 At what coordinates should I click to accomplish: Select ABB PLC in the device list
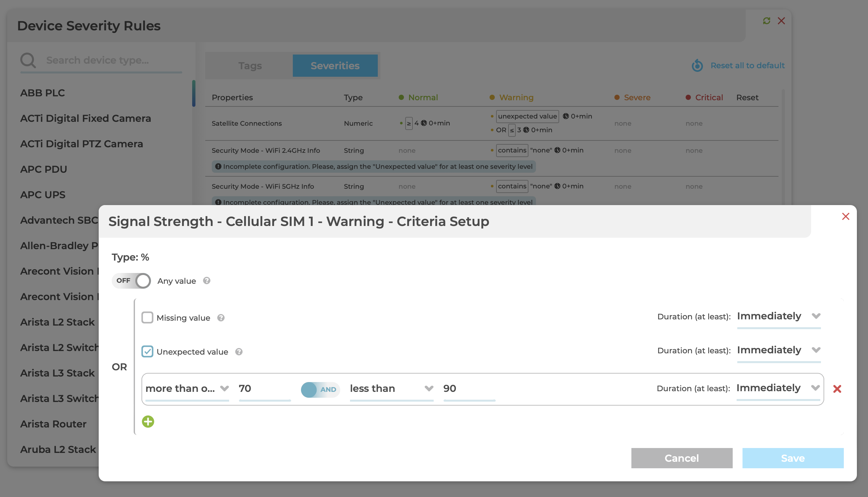(42, 93)
